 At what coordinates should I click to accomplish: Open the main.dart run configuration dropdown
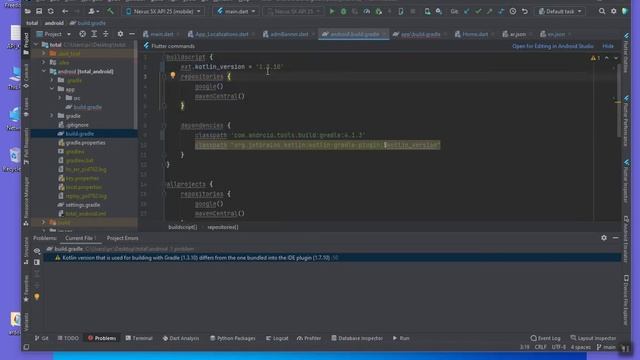pos(236,11)
